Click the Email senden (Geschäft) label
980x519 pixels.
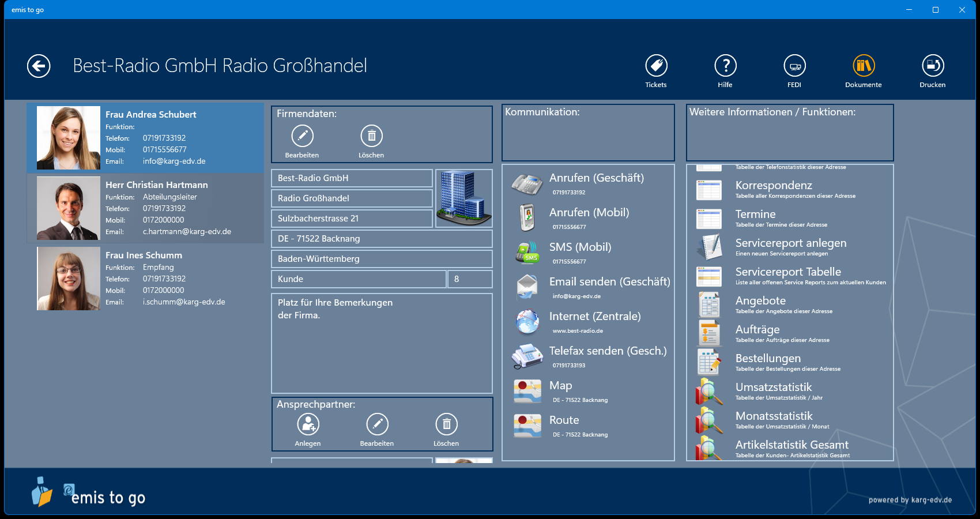tap(610, 281)
